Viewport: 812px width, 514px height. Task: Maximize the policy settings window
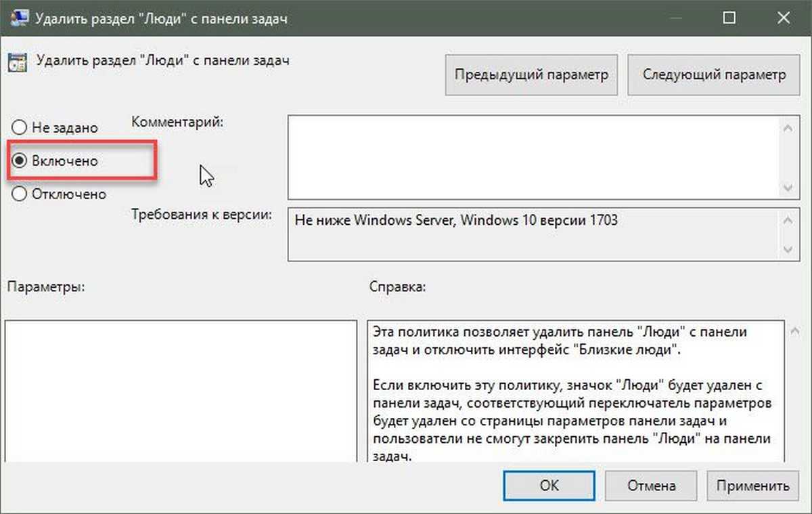[729, 18]
